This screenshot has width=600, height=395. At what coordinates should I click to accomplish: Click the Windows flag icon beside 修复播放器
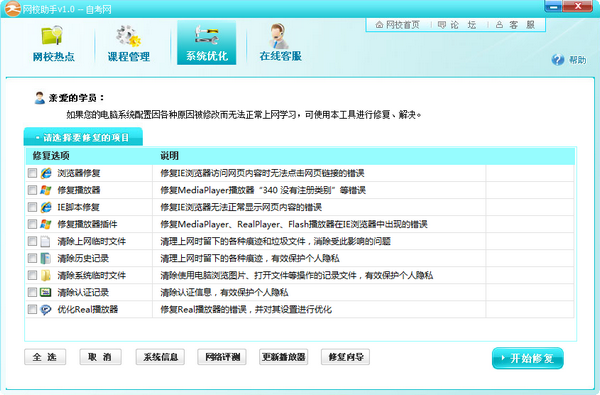(46, 190)
